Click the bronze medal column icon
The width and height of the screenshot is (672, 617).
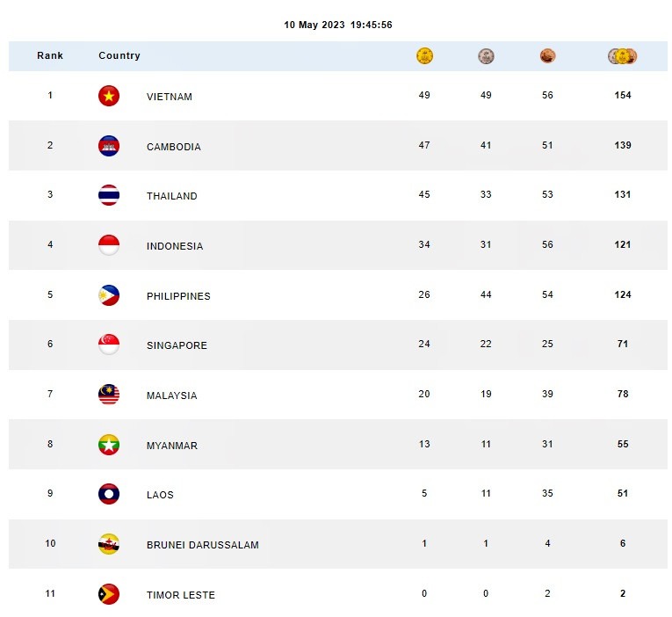[x=547, y=56]
